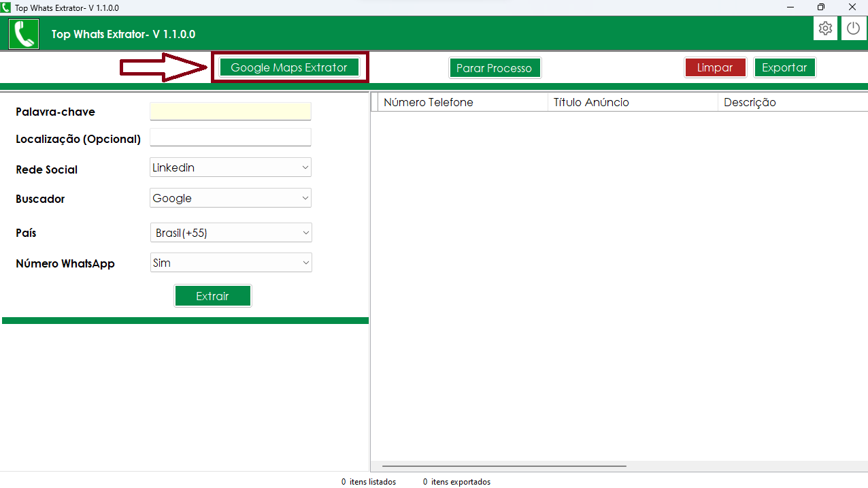Screen dimensions: 868x488
Task: Sort by Título Anúncio column header
Action: coord(633,102)
